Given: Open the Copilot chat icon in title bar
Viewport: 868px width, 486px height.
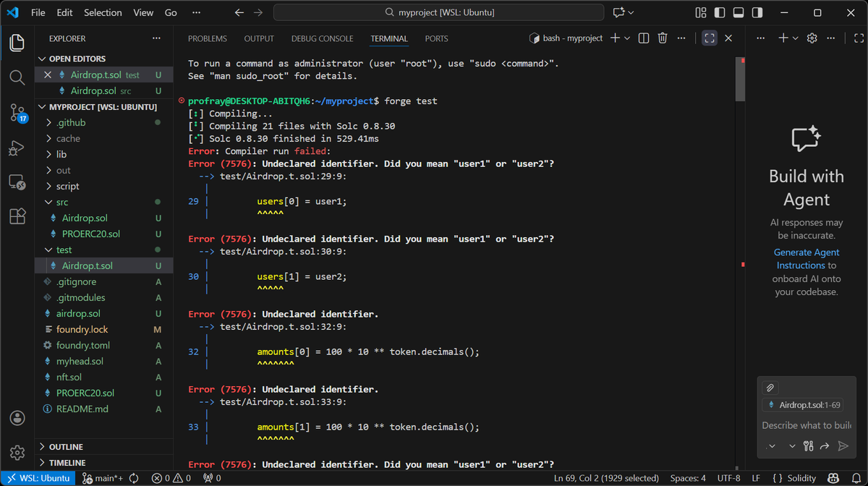Looking at the screenshot, I should click(618, 12).
